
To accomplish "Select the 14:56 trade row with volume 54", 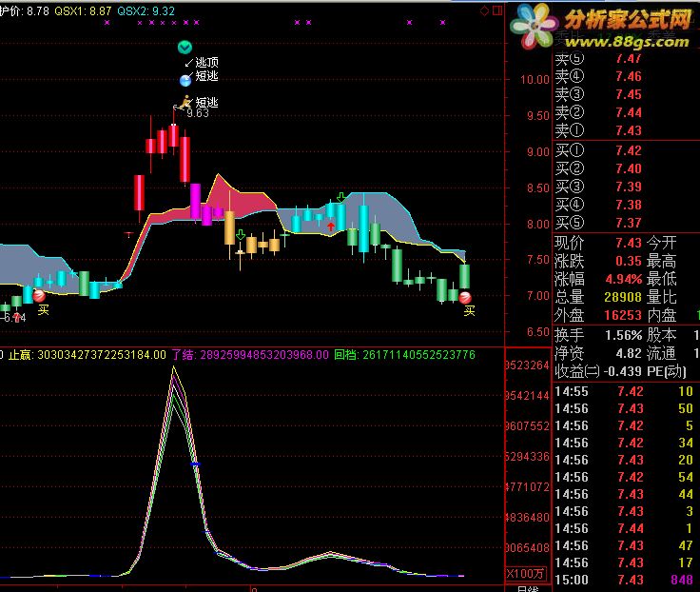I will (x=625, y=477).
